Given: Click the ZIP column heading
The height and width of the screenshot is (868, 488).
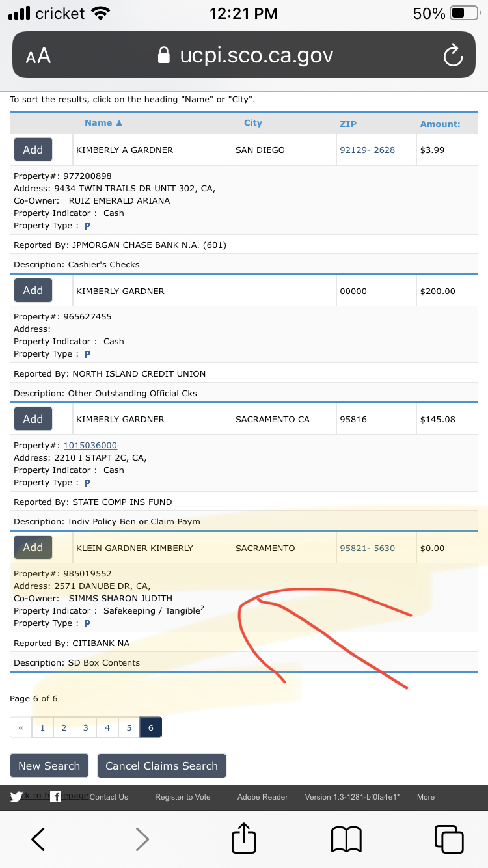Looking at the screenshot, I should click(348, 124).
